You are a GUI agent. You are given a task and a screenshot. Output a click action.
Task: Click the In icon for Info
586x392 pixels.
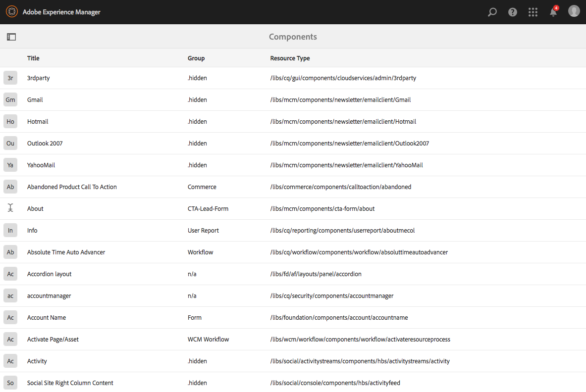(x=10, y=230)
